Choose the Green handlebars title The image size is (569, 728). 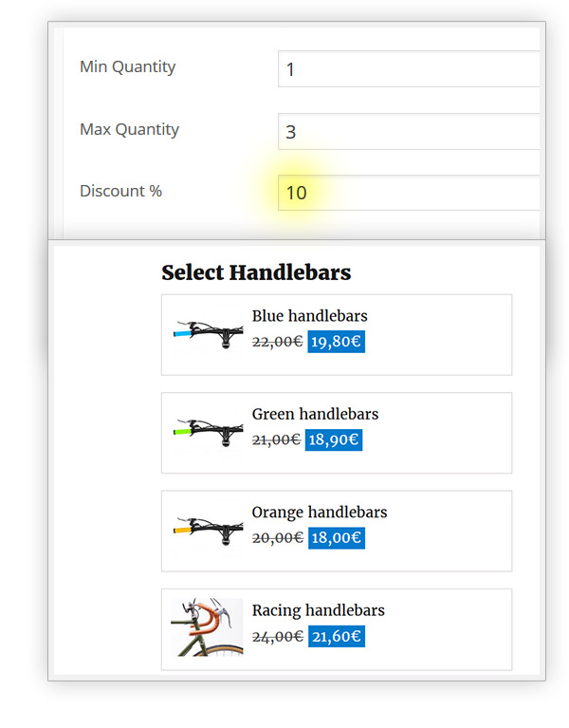tap(315, 414)
